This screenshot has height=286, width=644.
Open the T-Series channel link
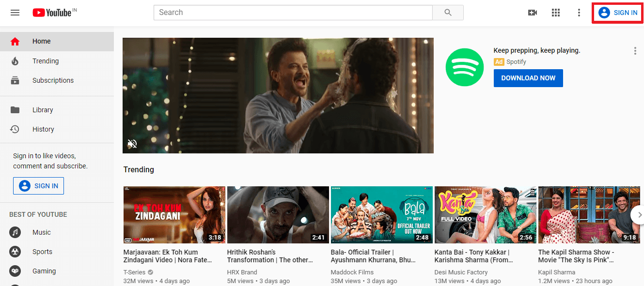134,272
